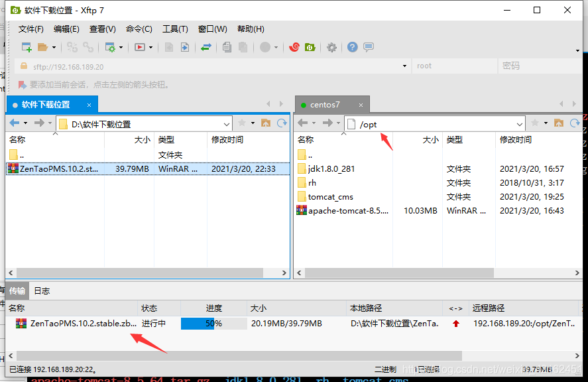Click the red Xshell swirl icon
The width and height of the screenshot is (588, 382).
point(294,47)
